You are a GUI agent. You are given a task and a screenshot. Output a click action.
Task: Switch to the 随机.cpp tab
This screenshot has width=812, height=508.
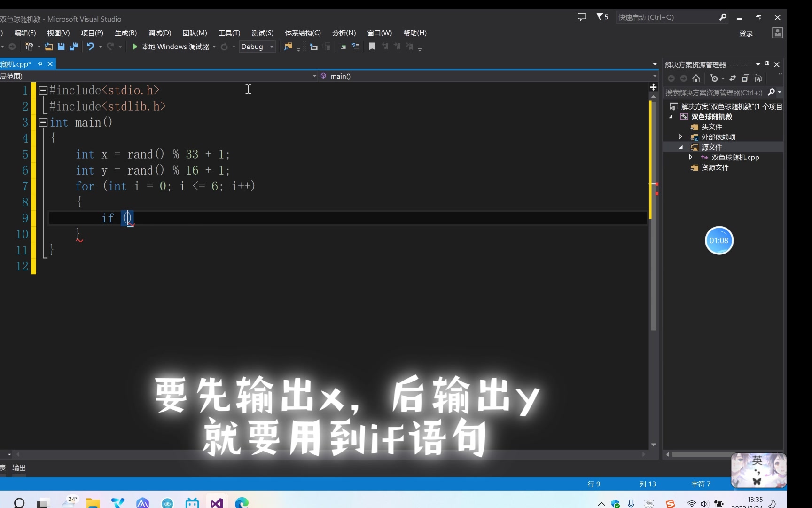tap(16, 63)
